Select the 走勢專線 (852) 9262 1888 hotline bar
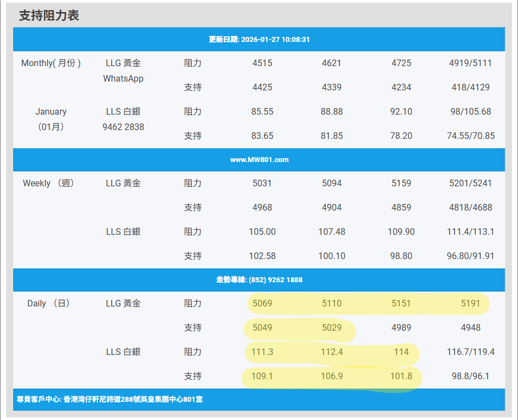The width and height of the screenshot is (518, 420). [x=259, y=280]
